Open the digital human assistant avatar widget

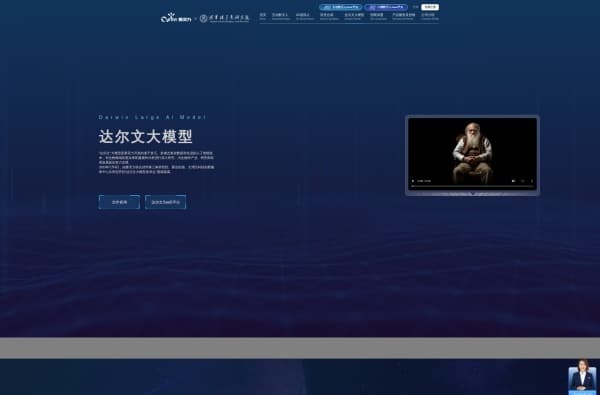582,377
